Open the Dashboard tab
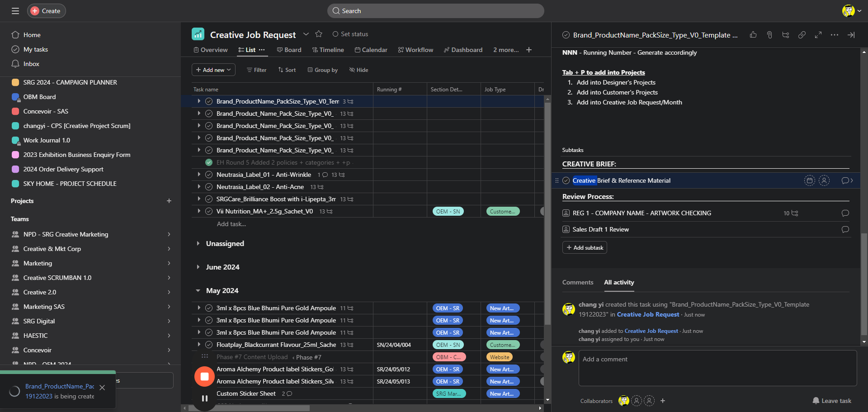This screenshot has height=412, width=868. point(463,50)
